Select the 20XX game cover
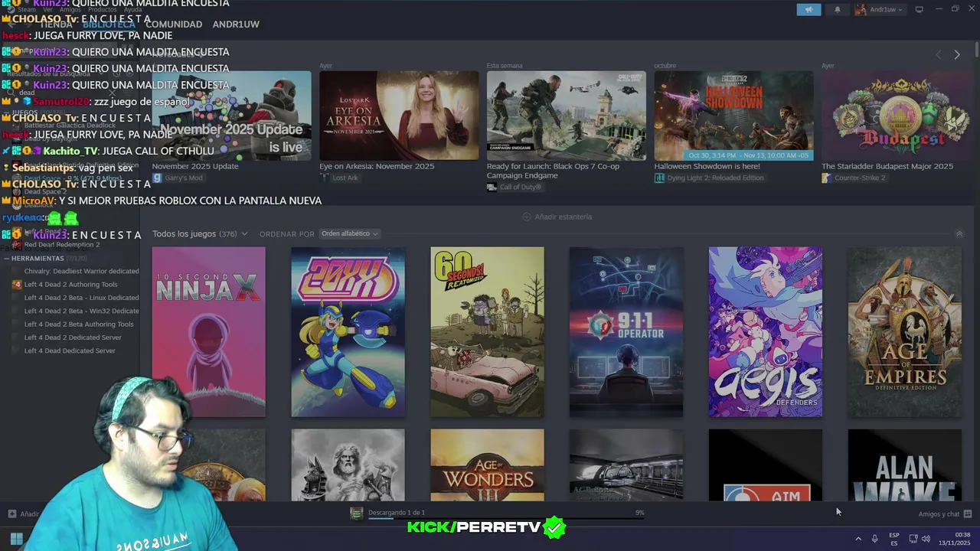Image resolution: width=980 pixels, height=551 pixels. (348, 332)
